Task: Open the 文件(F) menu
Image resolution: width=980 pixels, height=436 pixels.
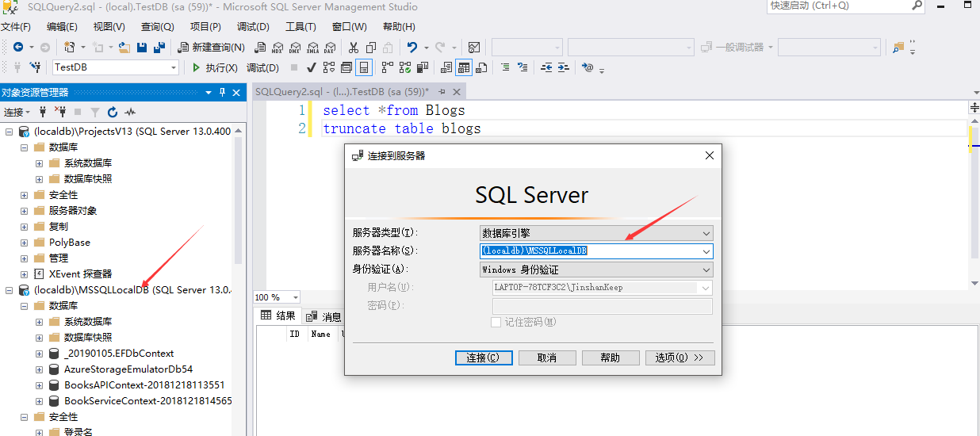Action: [x=16, y=27]
